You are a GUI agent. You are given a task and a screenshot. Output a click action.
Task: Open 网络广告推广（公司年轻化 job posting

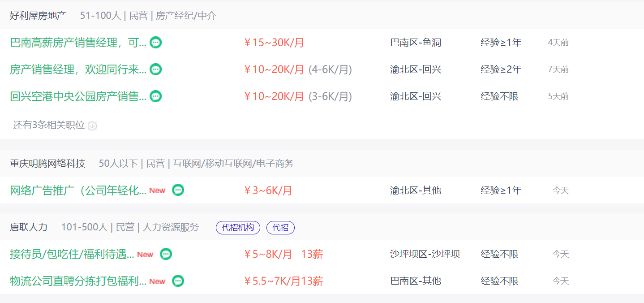pos(78,190)
